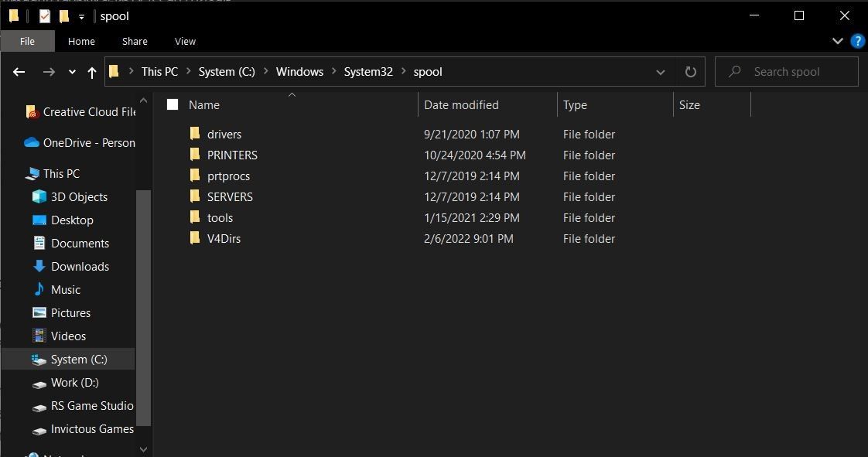
Task: Click the Properties quick access icon
Action: [45, 16]
